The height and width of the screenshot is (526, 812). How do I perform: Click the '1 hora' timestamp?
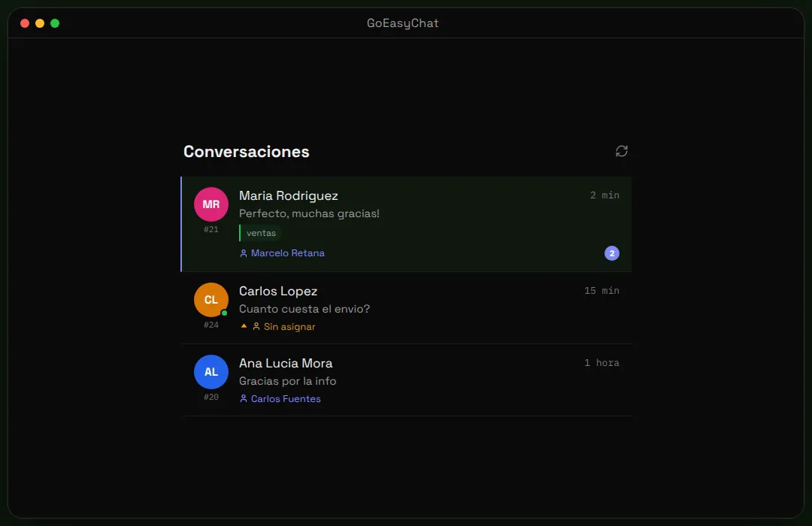click(601, 363)
